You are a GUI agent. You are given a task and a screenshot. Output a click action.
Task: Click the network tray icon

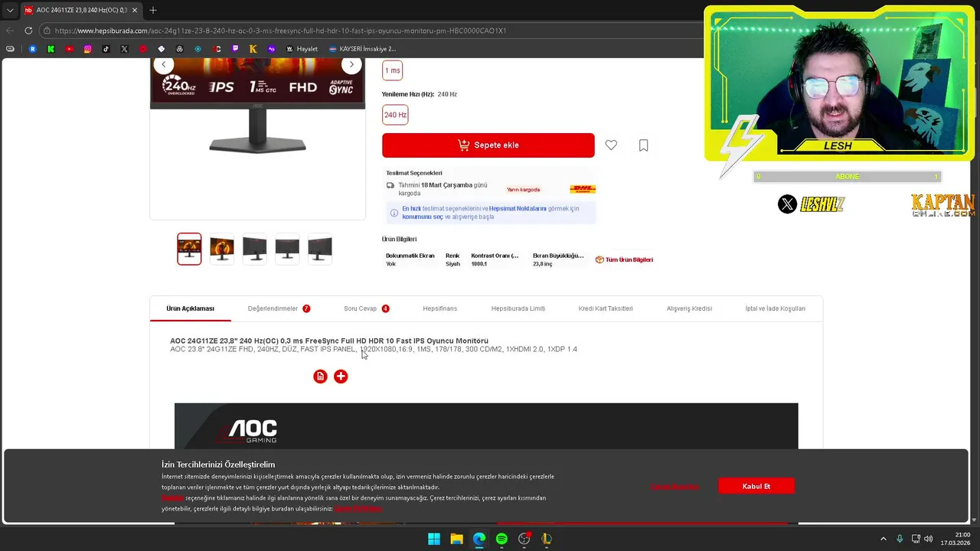point(915,539)
